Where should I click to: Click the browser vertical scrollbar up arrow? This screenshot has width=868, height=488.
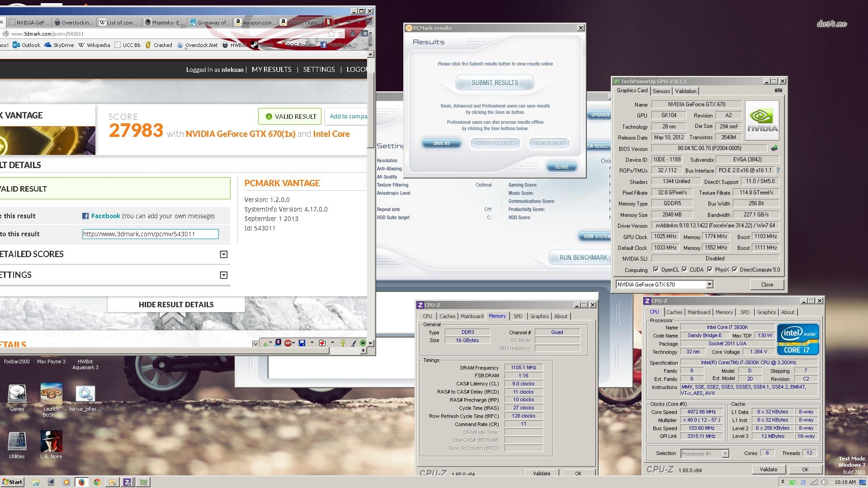(x=371, y=54)
